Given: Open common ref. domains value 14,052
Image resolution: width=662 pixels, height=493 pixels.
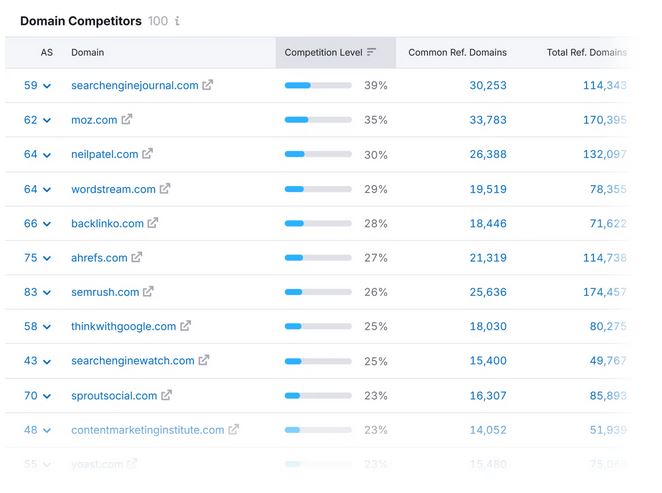Looking at the screenshot, I should click(488, 430).
